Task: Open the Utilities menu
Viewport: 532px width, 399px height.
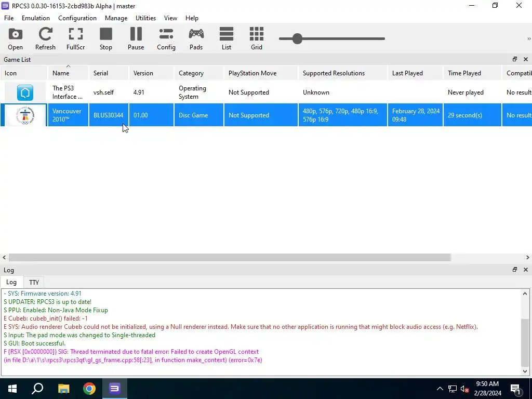Action: click(145, 18)
